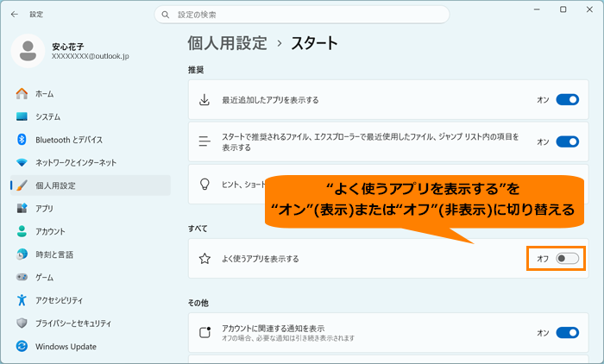
Task: Go back with the arrow icon
Action: (x=15, y=15)
